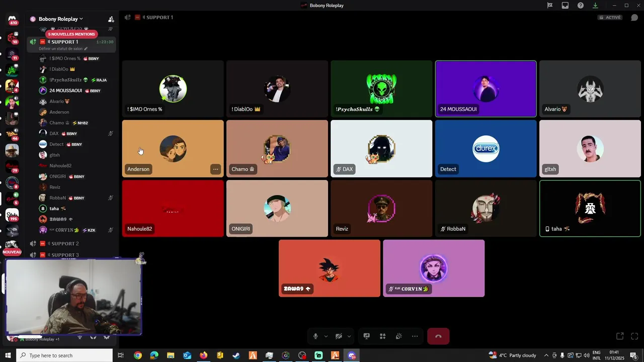Show hidden system tray icons chevron
The image size is (644, 362).
click(x=546, y=355)
